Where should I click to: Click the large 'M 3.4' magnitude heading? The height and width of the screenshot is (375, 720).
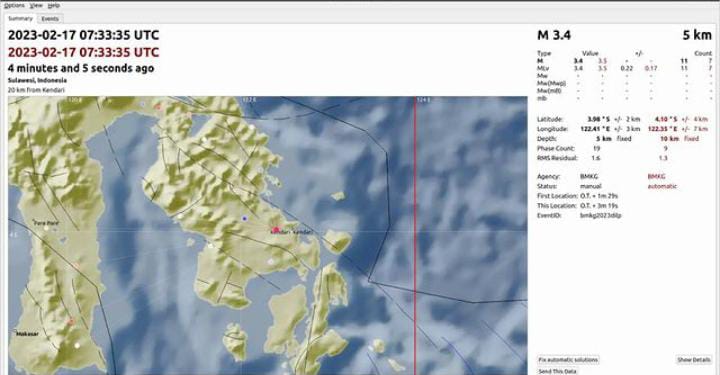click(554, 35)
